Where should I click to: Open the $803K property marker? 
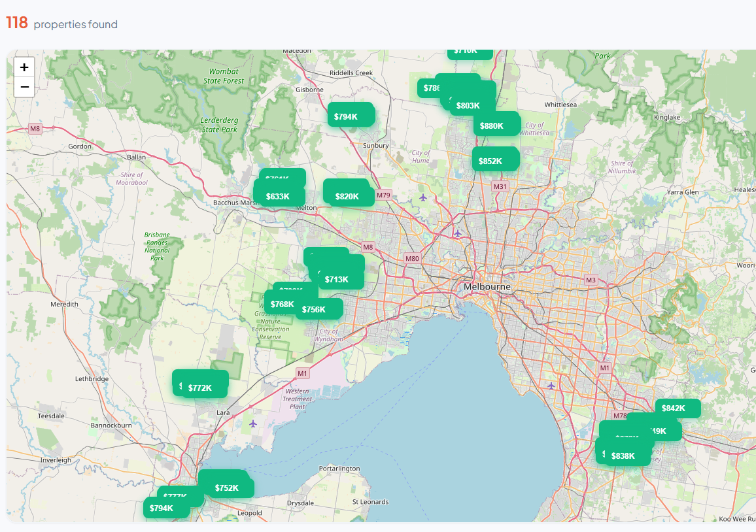[472, 105]
